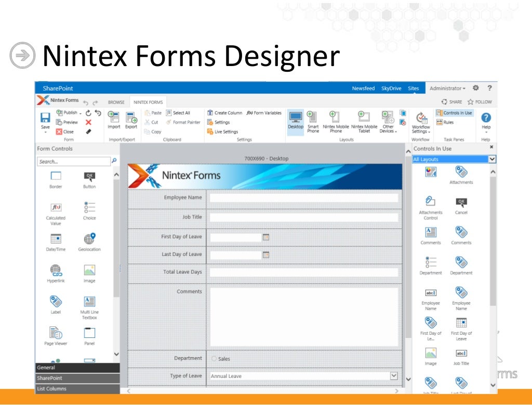This screenshot has height=405, width=532.
Task: Select the Date/Time form control
Action: click(x=56, y=242)
